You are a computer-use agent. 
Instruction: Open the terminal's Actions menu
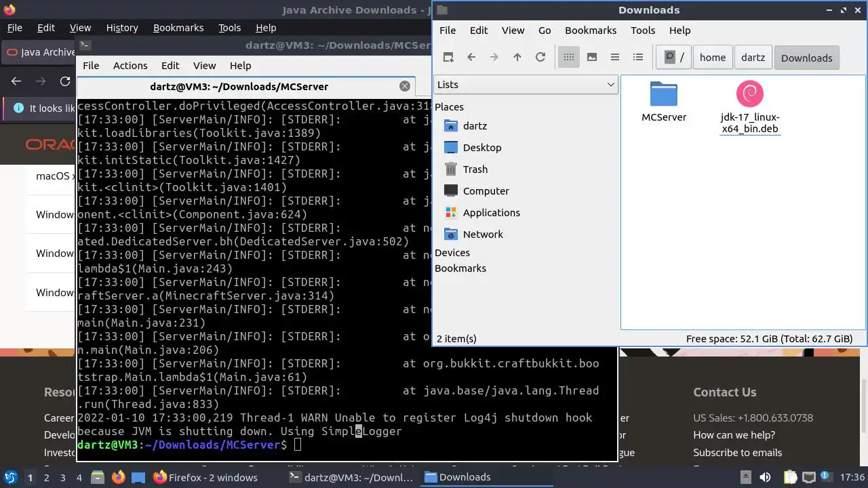(x=130, y=66)
